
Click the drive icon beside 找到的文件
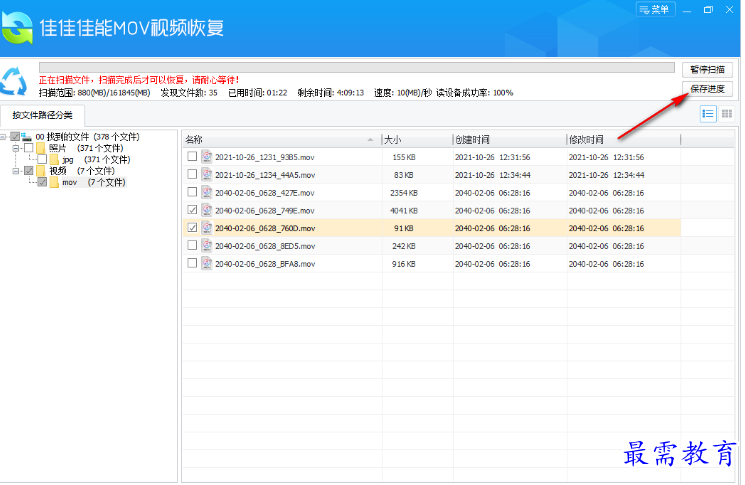(27, 137)
